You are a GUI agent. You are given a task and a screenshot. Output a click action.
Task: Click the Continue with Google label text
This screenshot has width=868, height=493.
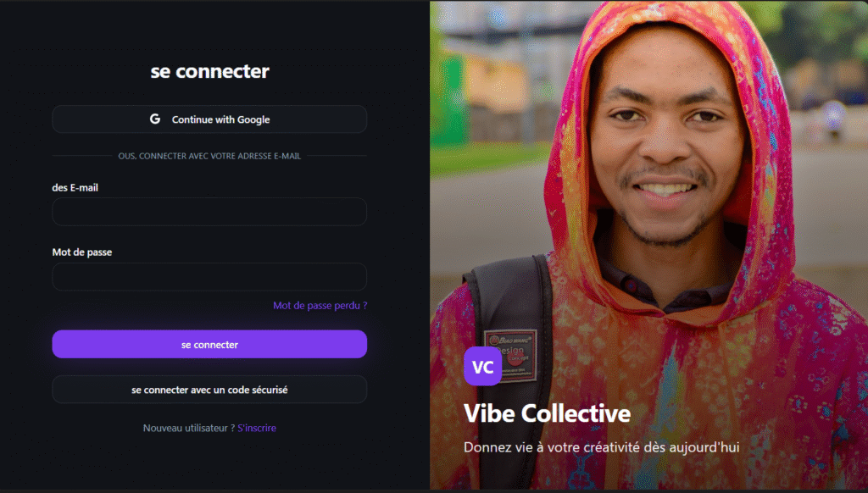(221, 119)
